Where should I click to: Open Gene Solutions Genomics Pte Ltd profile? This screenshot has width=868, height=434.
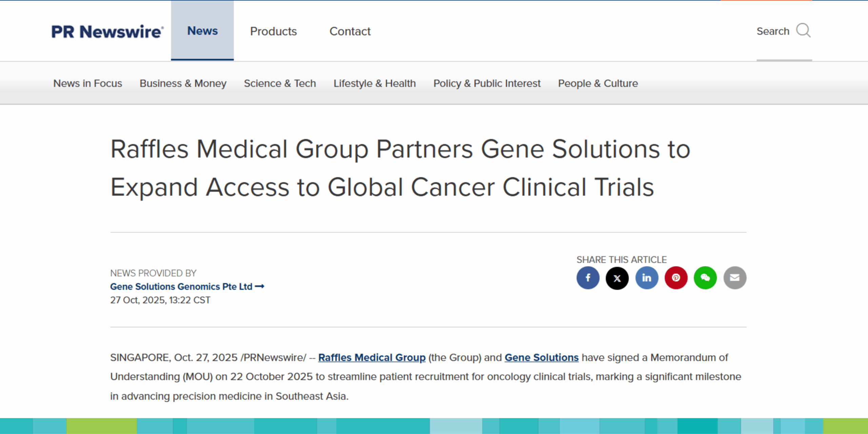181,287
